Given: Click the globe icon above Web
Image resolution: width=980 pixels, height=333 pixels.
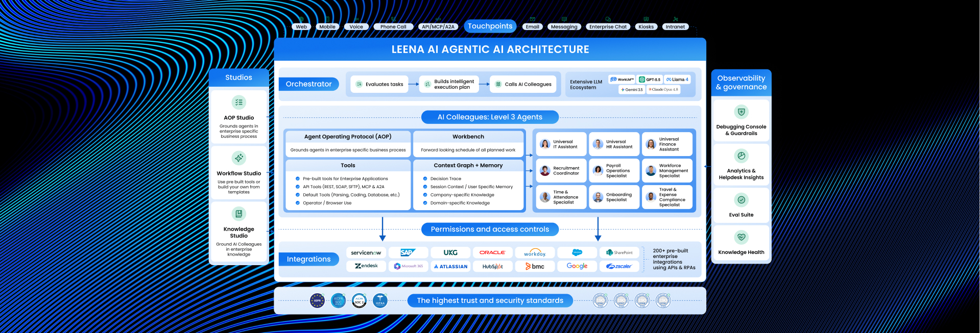Looking at the screenshot, I should click(301, 19).
